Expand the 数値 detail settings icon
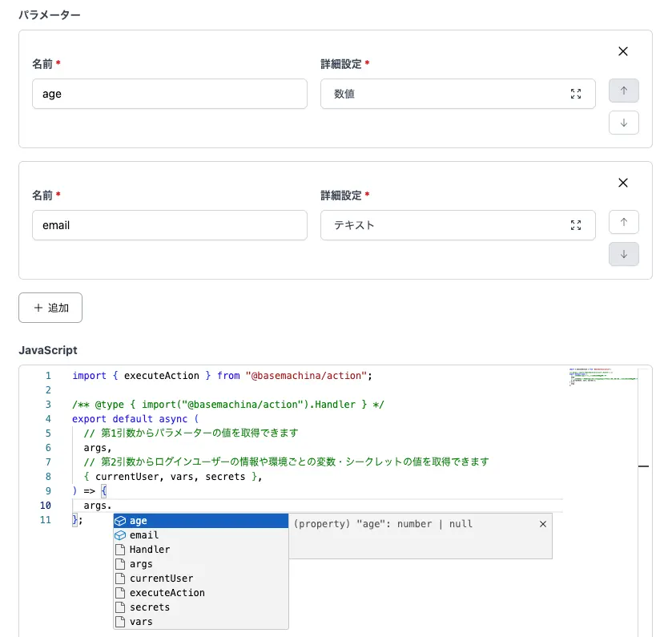The width and height of the screenshot is (672, 637). click(576, 94)
